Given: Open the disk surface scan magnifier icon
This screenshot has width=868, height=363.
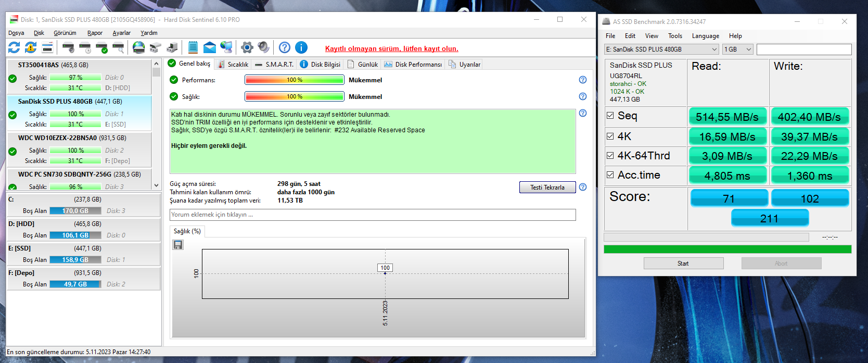Looking at the screenshot, I should [x=118, y=48].
